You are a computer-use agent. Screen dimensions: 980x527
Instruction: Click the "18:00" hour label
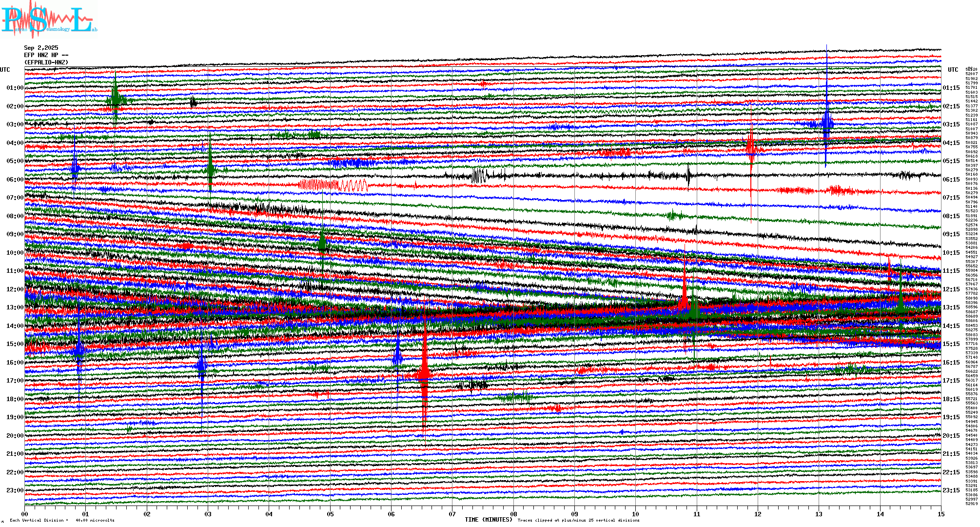tap(15, 399)
